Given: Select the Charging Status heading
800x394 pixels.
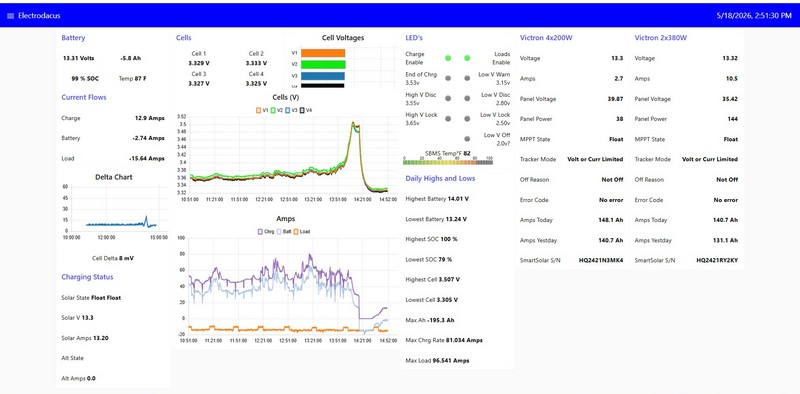Looking at the screenshot, I should tap(87, 277).
